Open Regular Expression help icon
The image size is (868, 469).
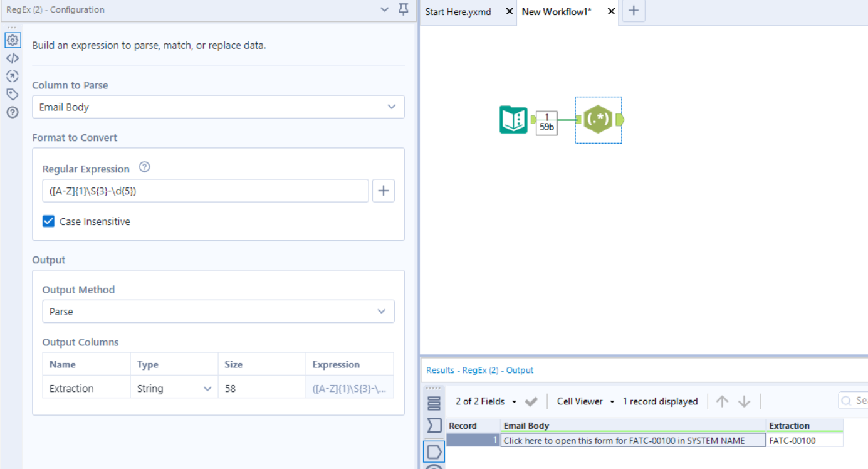pyautogui.click(x=144, y=167)
